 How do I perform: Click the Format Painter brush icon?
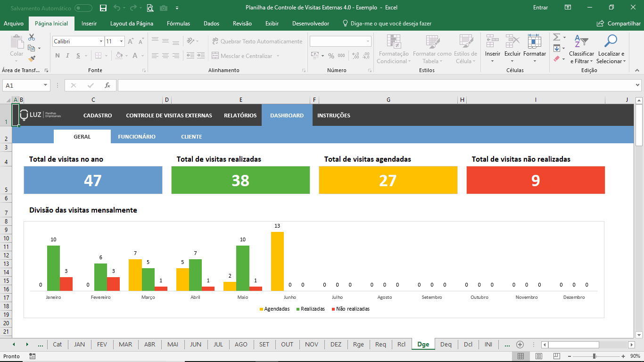(32, 59)
